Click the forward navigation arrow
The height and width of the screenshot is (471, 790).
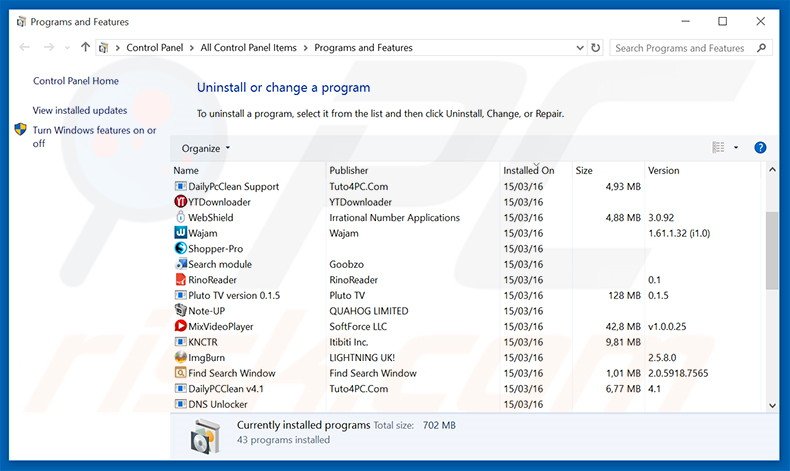pos(49,47)
